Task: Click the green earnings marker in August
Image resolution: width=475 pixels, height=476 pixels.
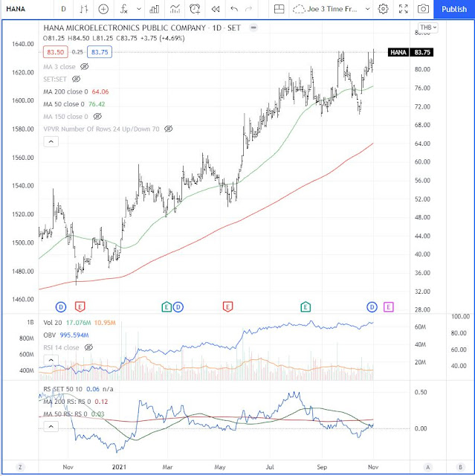Action: click(x=306, y=307)
